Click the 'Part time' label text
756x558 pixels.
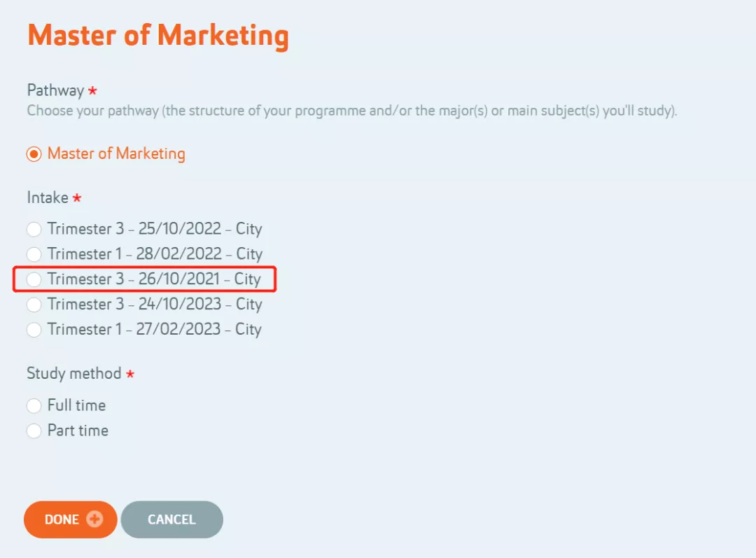(78, 430)
